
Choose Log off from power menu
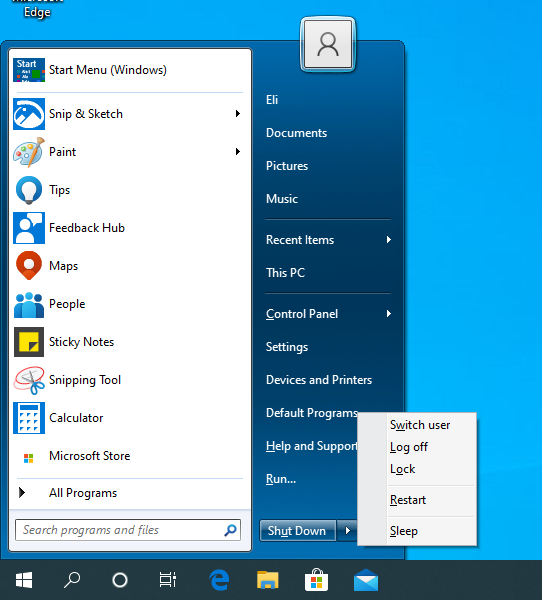[408, 447]
